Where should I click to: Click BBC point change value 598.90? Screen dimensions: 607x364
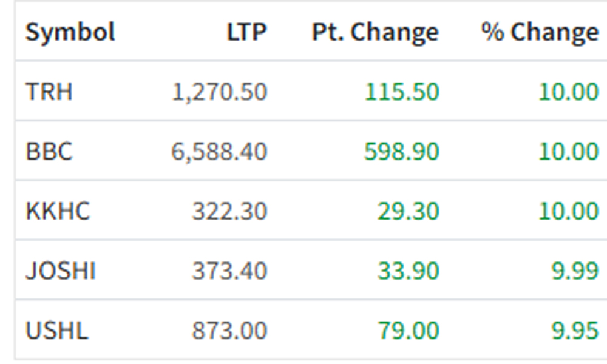coord(402,151)
